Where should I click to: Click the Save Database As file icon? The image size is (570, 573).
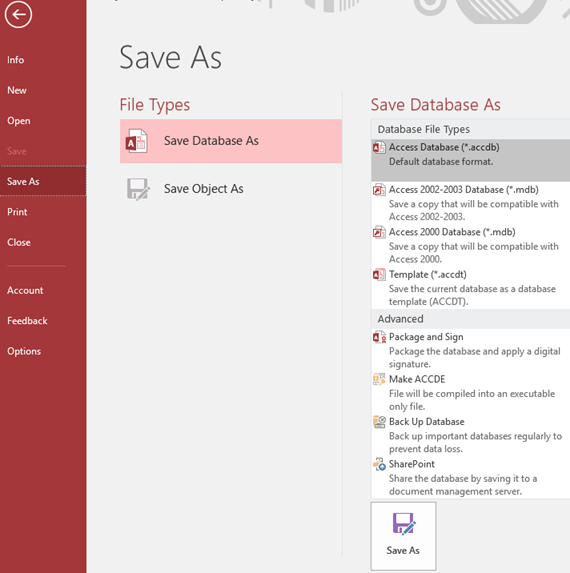coord(136,141)
